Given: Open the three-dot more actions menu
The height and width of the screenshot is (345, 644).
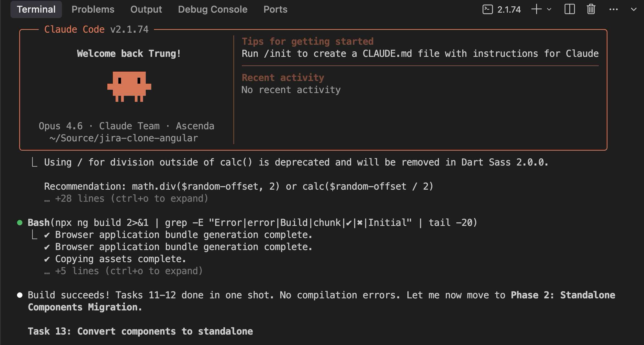Looking at the screenshot, I should click(614, 9).
